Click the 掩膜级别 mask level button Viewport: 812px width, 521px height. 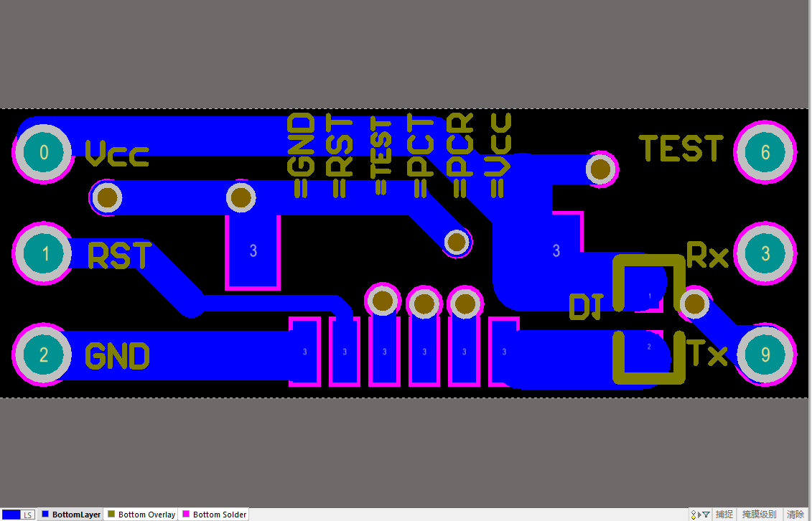pyautogui.click(x=759, y=515)
